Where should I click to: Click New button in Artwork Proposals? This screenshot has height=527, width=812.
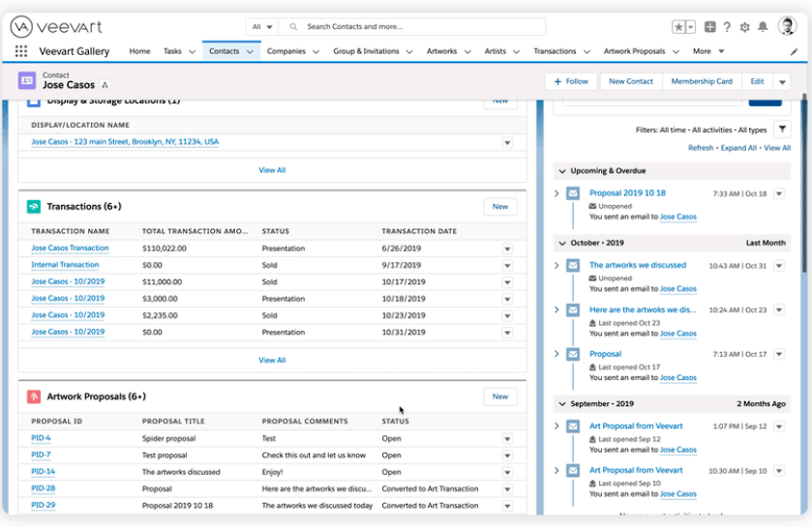coord(499,396)
